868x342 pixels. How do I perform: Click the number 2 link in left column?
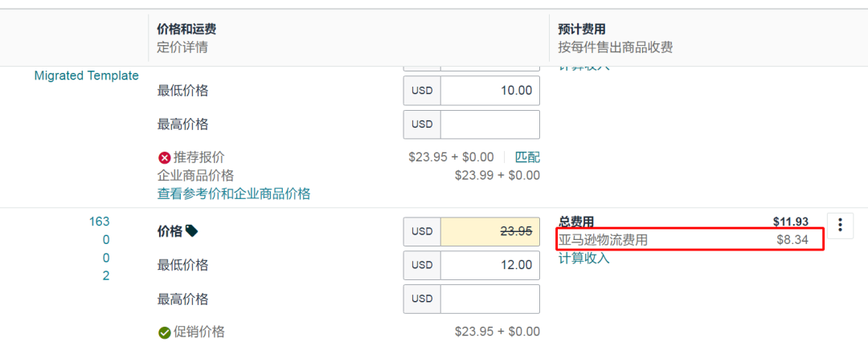[106, 275]
